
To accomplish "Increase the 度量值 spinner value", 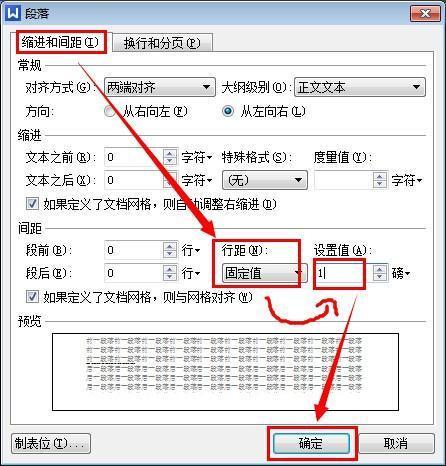I will tap(380, 176).
